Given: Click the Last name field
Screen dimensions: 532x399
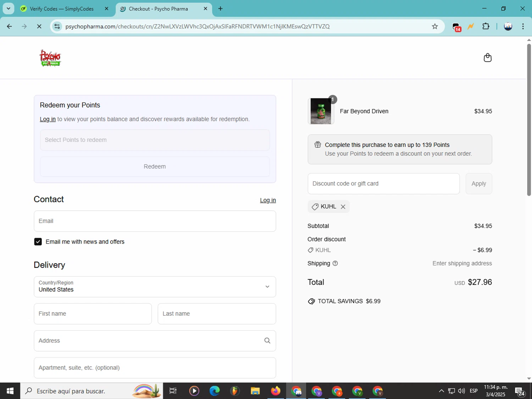Looking at the screenshot, I should coord(217,314).
